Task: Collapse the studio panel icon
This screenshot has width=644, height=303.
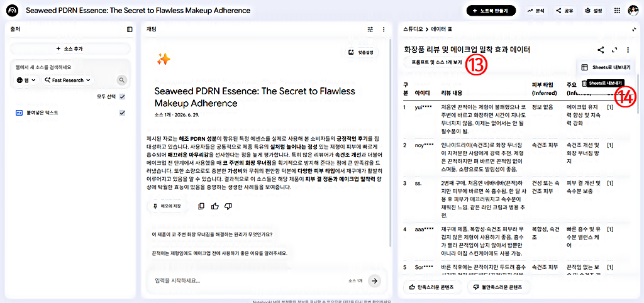Action: click(x=634, y=29)
